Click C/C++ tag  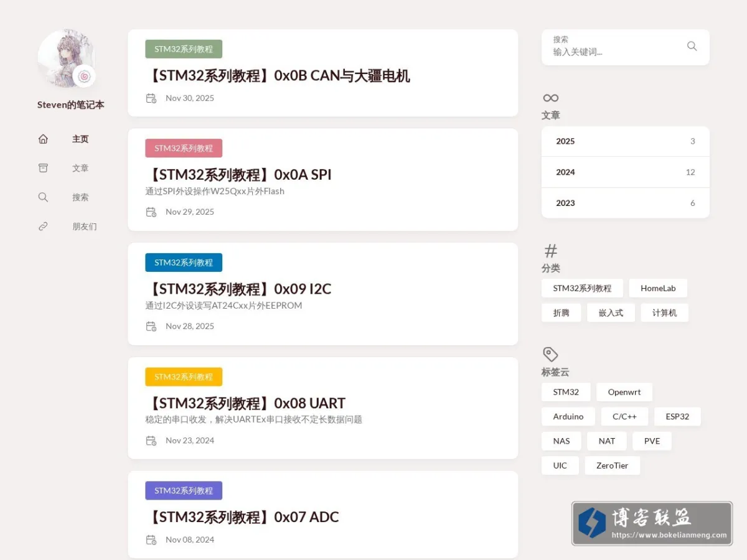624,416
